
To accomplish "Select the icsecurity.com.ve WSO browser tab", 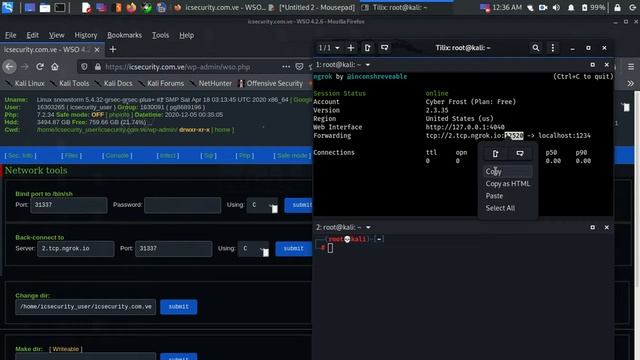I will pos(47,49).
